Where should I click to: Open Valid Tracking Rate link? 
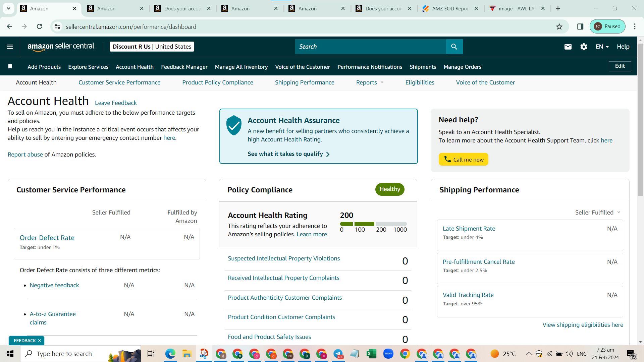(468, 295)
